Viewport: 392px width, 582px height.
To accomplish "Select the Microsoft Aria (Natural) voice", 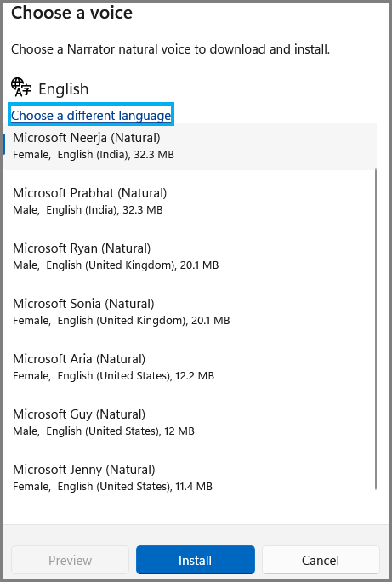I will click(190, 367).
